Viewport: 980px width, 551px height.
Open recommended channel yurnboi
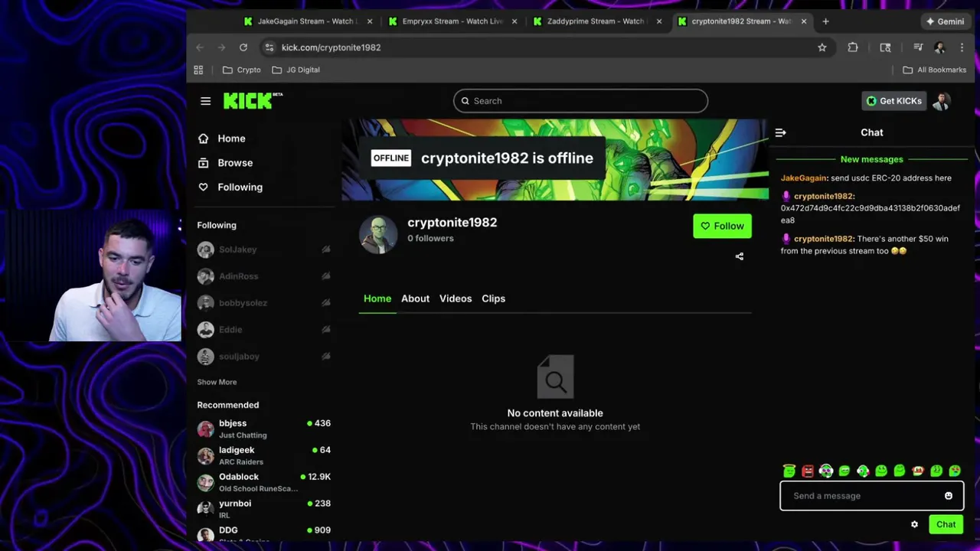pos(263,509)
